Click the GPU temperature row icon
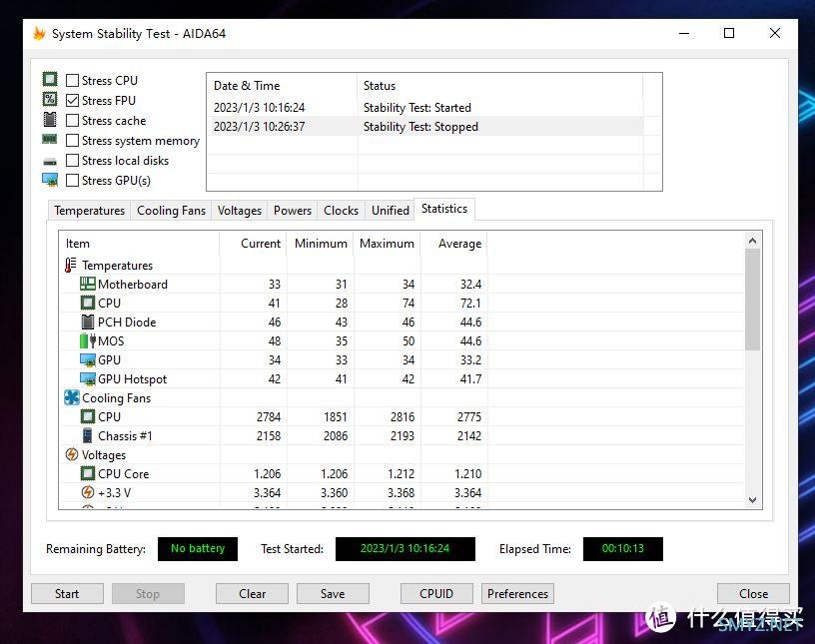The width and height of the screenshot is (815, 644). [88, 359]
